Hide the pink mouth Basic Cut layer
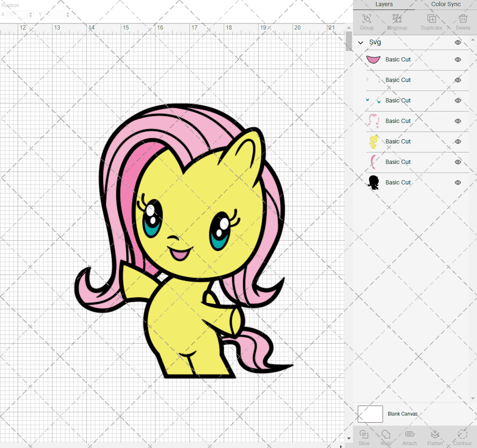Viewport: 477px width, 448px height. pos(458,60)
